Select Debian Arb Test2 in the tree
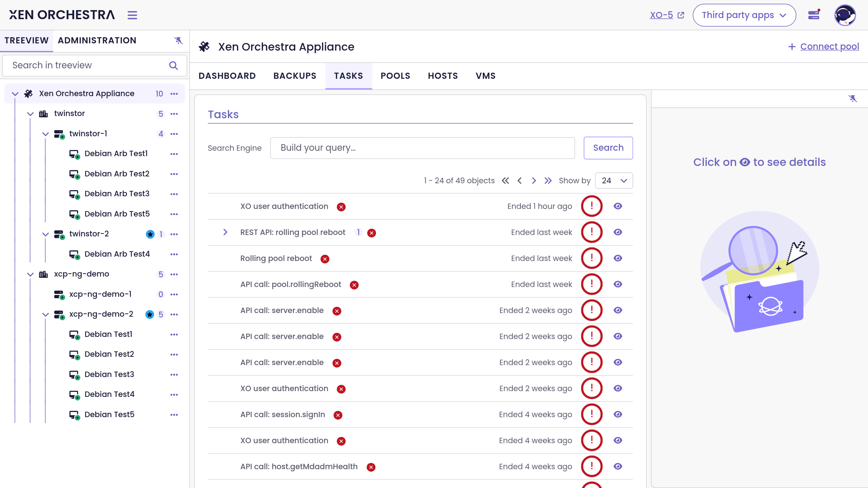The width and height of the screenshot is (868, 488). [x=117, y=174]
